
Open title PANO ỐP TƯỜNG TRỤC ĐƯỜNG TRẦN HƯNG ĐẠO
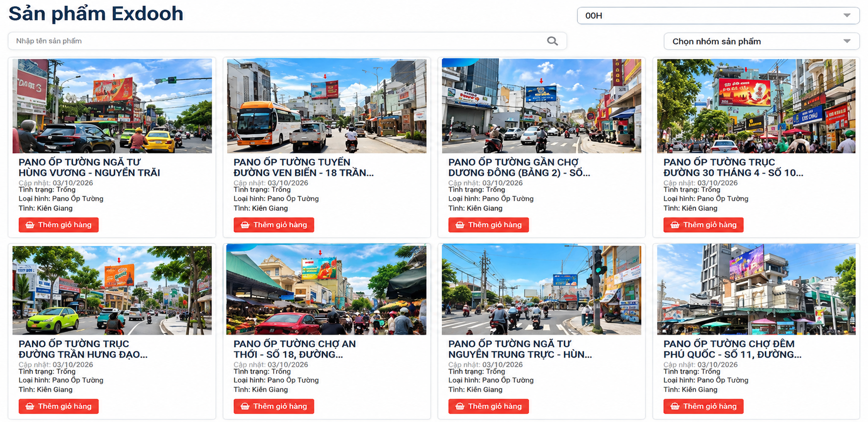pyautogui.click(x=83, y=349)
